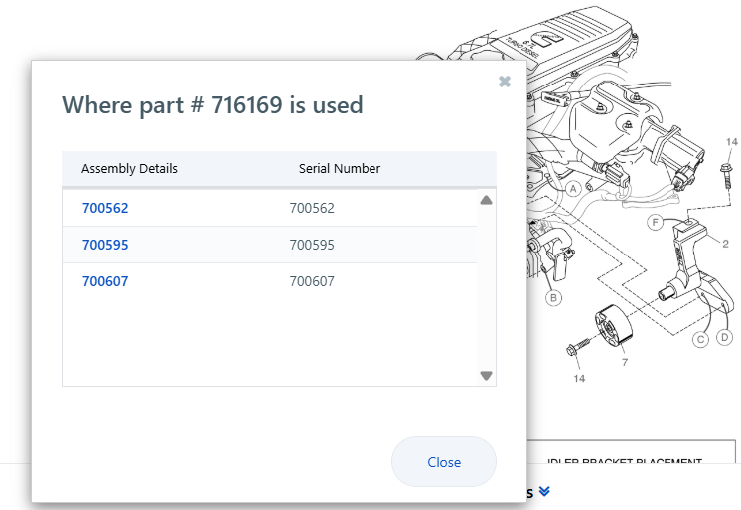Click serial number value in 700607 row
The height and width of the screenshot is (510, 741).
tap(312, 282)
